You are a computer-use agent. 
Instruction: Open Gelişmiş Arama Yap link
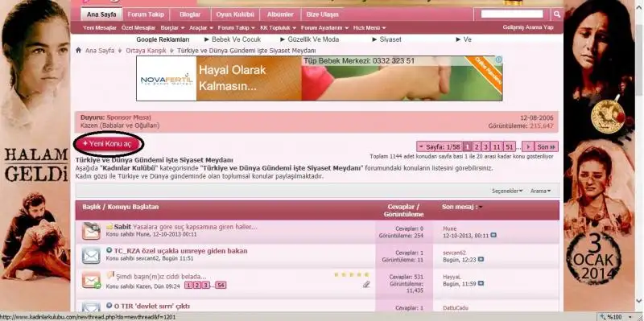[528, 27]
